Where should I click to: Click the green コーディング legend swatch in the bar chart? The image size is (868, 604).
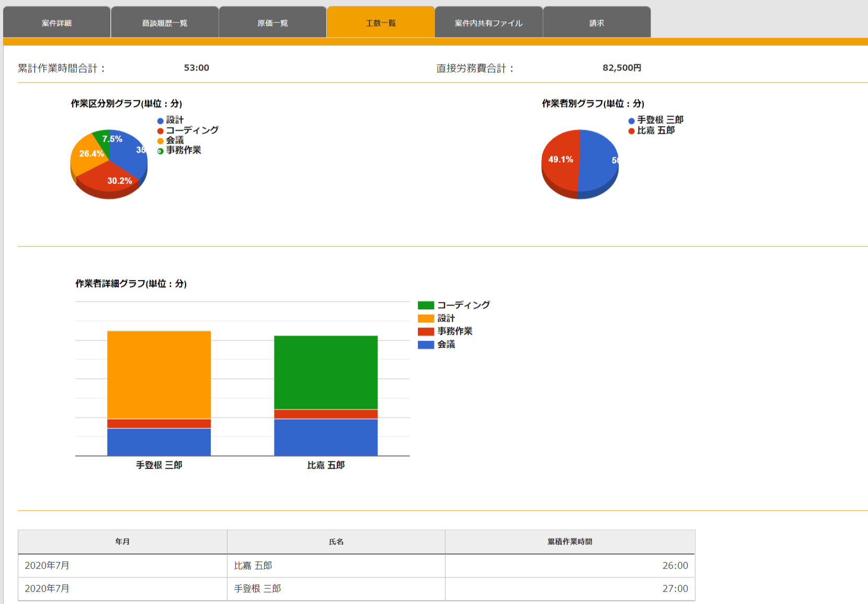[426, 305]
